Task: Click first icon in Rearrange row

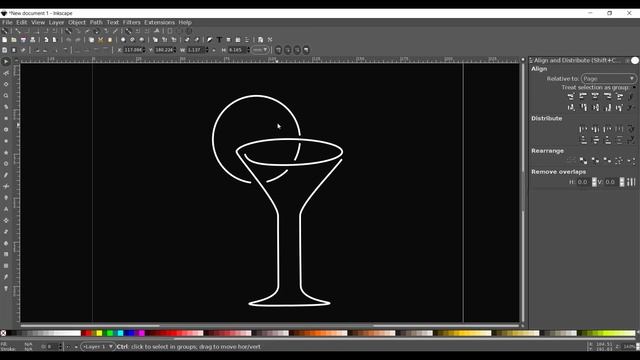Action: (x=571, y=160)
